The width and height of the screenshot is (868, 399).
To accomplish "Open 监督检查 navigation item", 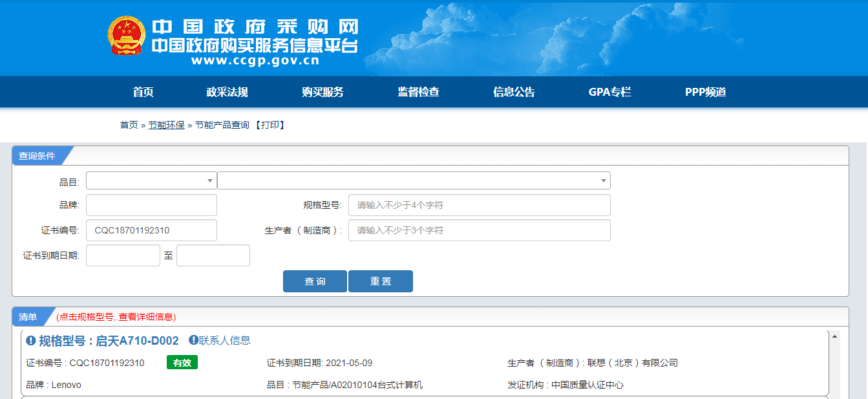I will [x=418, y=92].
